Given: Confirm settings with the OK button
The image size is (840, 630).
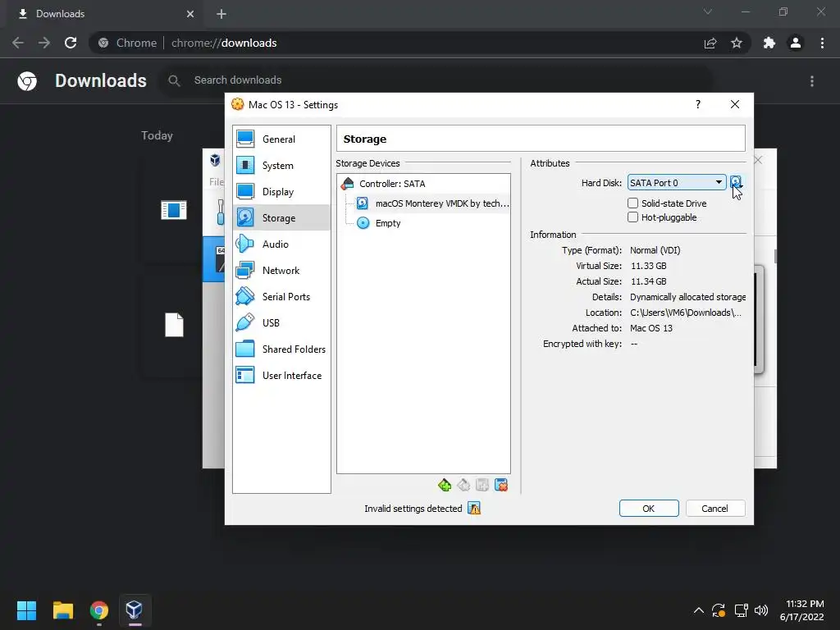Looking at the screenshot, I should [x=649, y=509].
